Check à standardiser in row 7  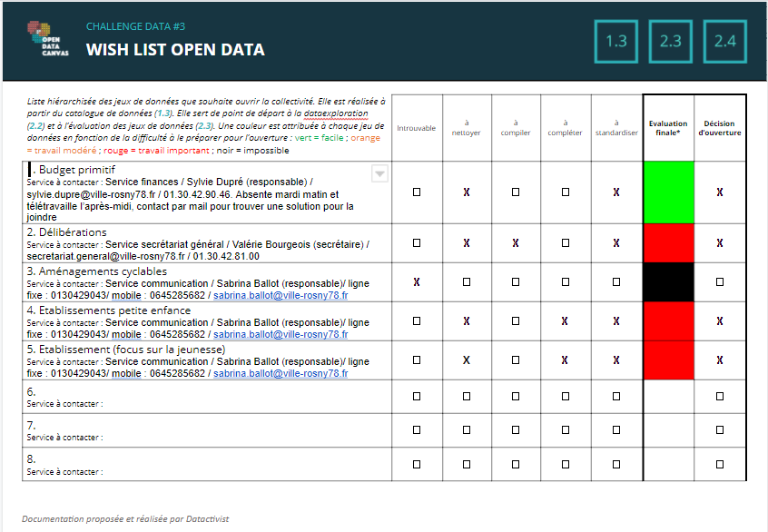pyautogui.click(x=616, y=430)
